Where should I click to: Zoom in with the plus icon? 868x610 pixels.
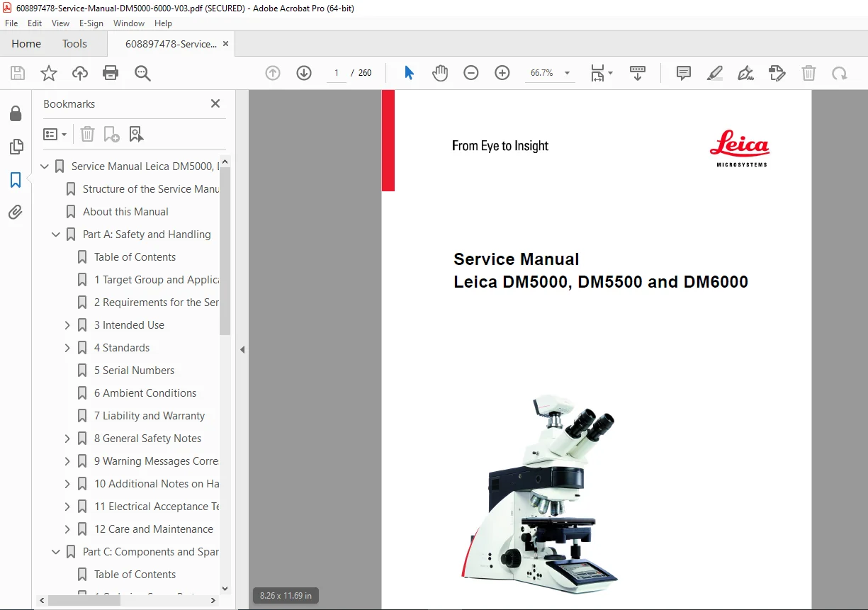point(502,73)
